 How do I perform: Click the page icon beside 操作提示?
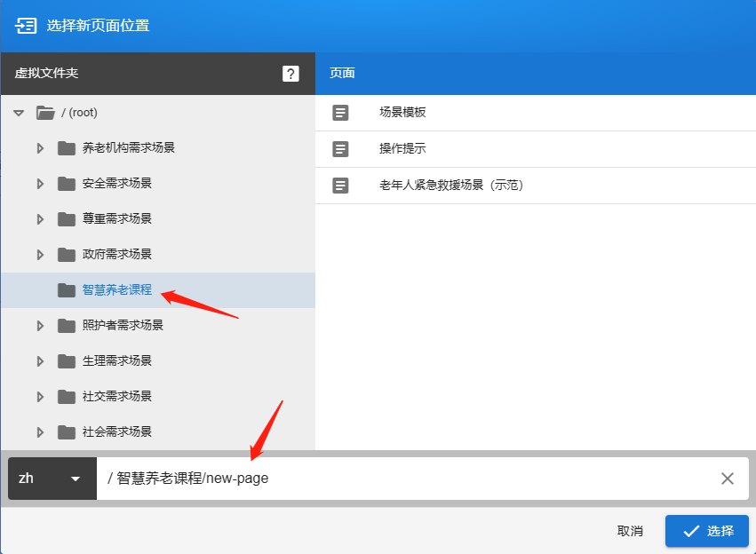click(340, 149)
